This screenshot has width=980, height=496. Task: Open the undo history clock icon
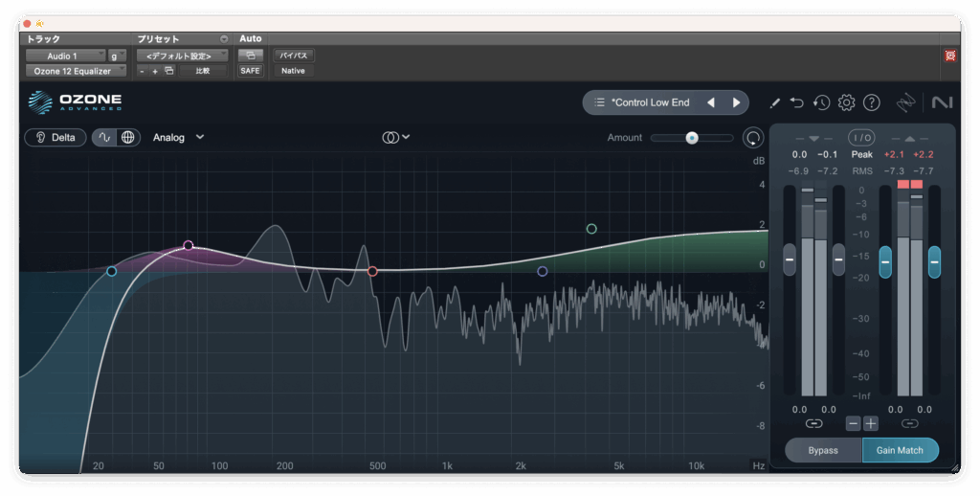coord(821,102)
